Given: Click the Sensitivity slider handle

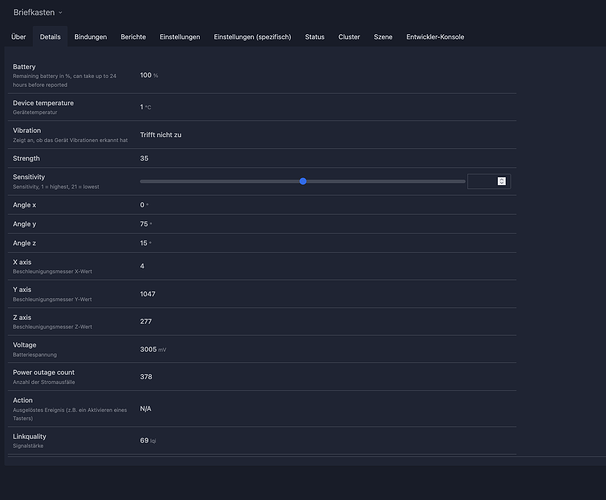Looking at the screenshot, I should tap(303, 181).
